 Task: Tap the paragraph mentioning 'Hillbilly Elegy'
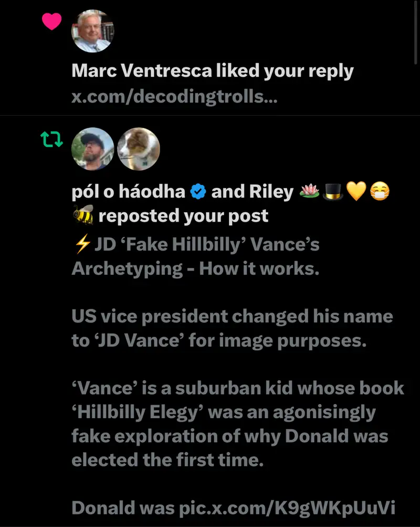tap(237, 424)
